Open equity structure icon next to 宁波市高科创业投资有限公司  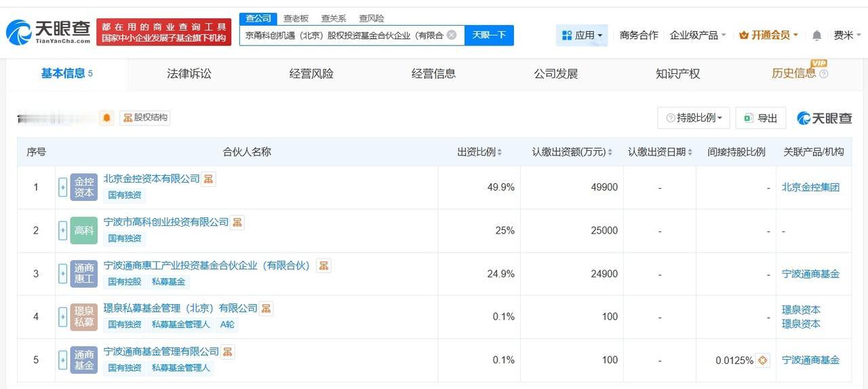[x=237, y=223]
